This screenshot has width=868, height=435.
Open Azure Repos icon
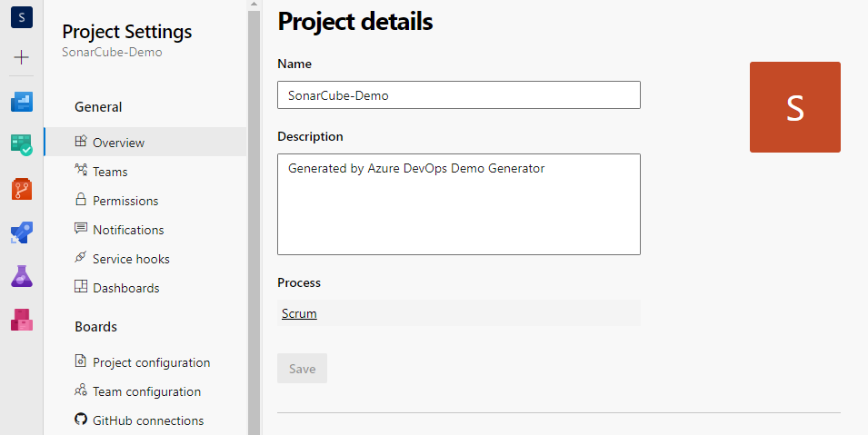click(x=22, y=189)
